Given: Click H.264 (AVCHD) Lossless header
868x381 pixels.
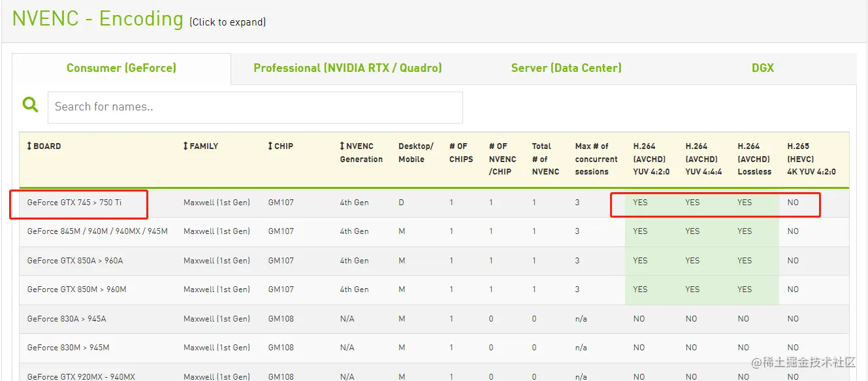Looking at the screenshot, I should pyautogui.click(x=754, y=159).
